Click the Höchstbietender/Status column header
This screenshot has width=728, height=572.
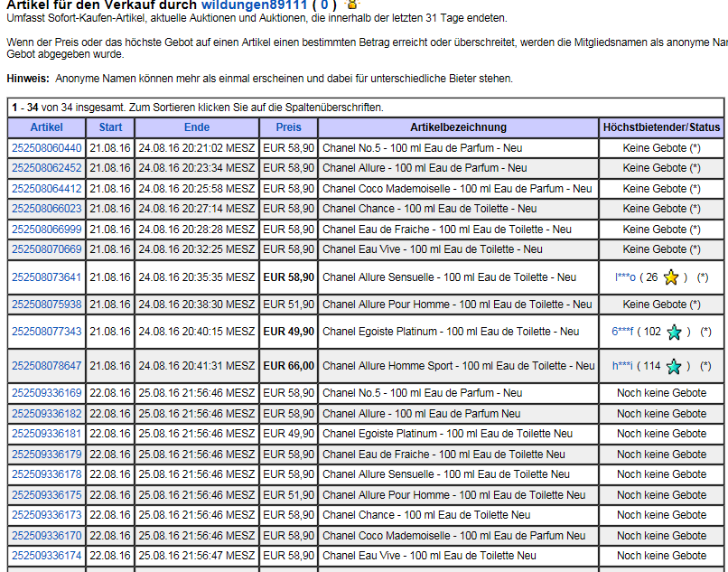[661, 127]
